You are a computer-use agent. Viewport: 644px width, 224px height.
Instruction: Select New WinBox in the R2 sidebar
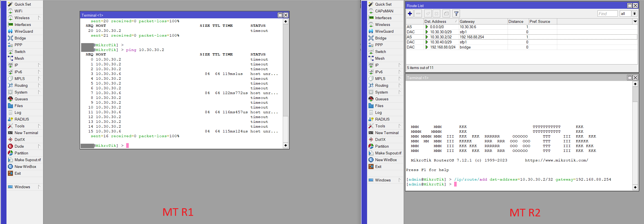tap(385, 160)
